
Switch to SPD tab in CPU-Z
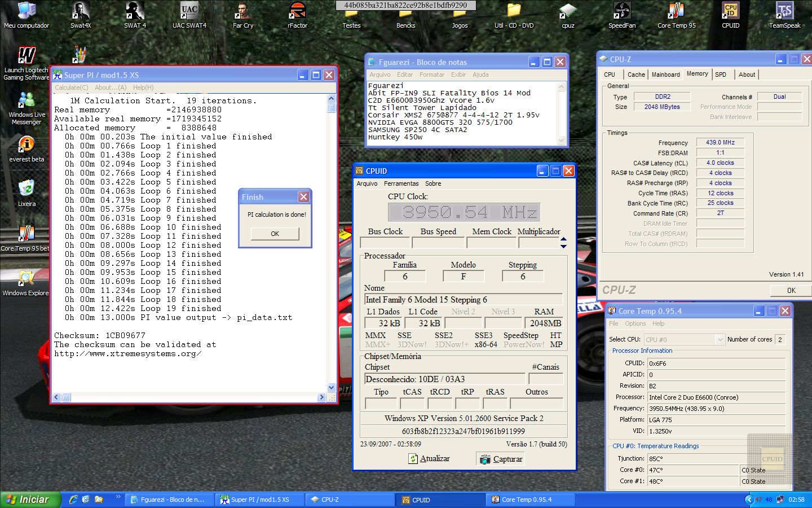pos(721,75)
